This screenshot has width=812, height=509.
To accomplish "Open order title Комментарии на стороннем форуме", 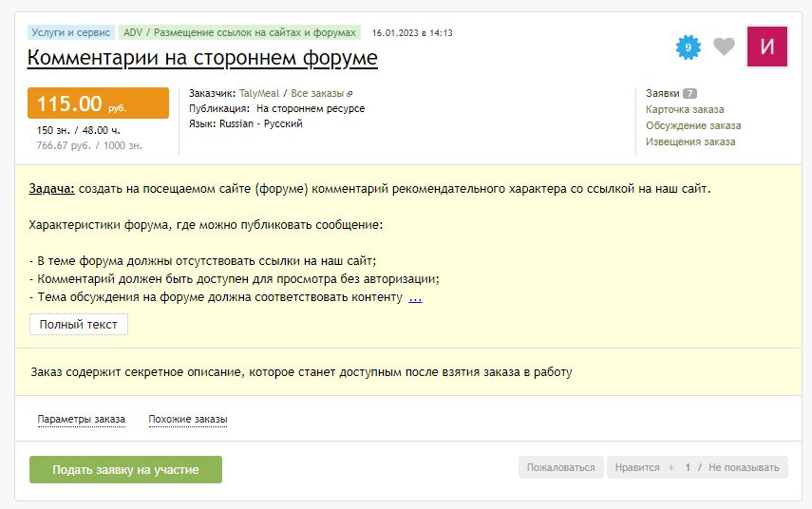I will click(202, 58).
